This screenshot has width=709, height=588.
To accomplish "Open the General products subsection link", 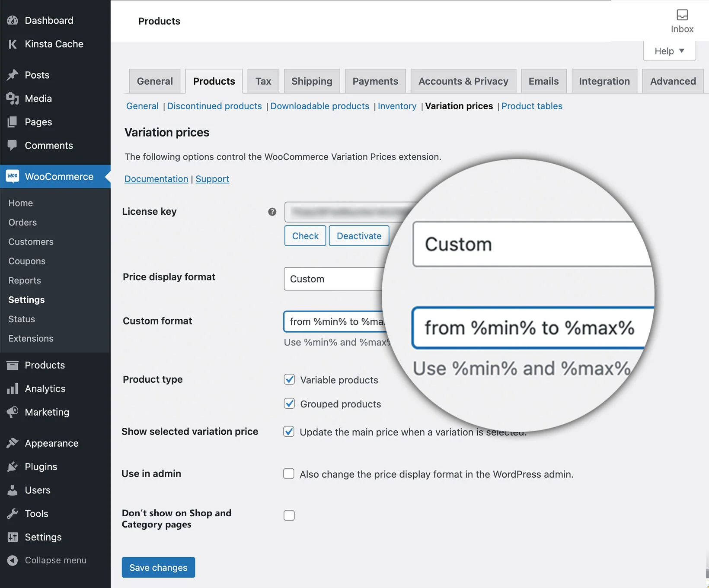I will (x=142, y=106).
